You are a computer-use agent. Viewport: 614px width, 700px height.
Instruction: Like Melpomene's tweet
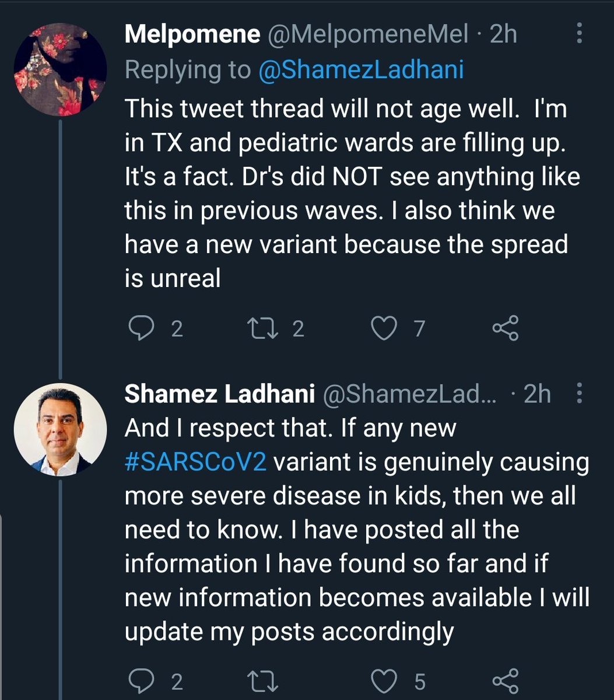384,330
